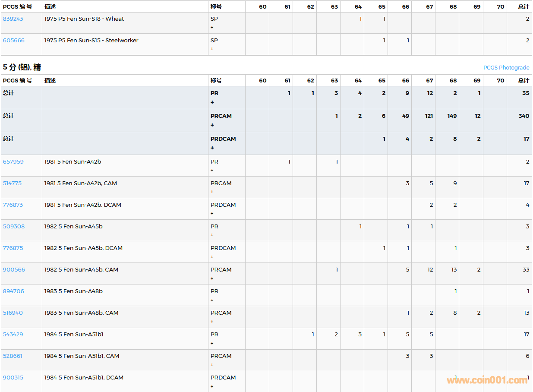The image size is (533, 392).
Task: Expand plus grades for 1984 A51b1 CAM row
Action: click(x=212, y=365)
